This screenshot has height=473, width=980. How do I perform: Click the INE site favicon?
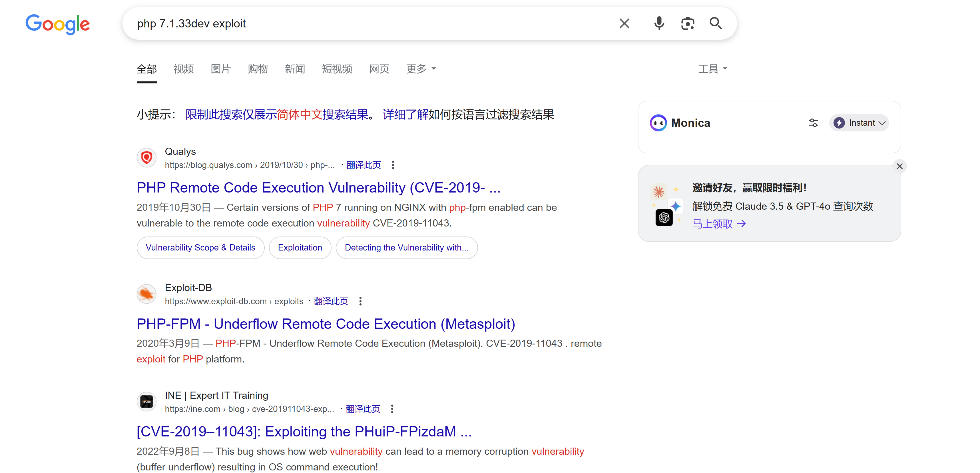pos(146,402)
